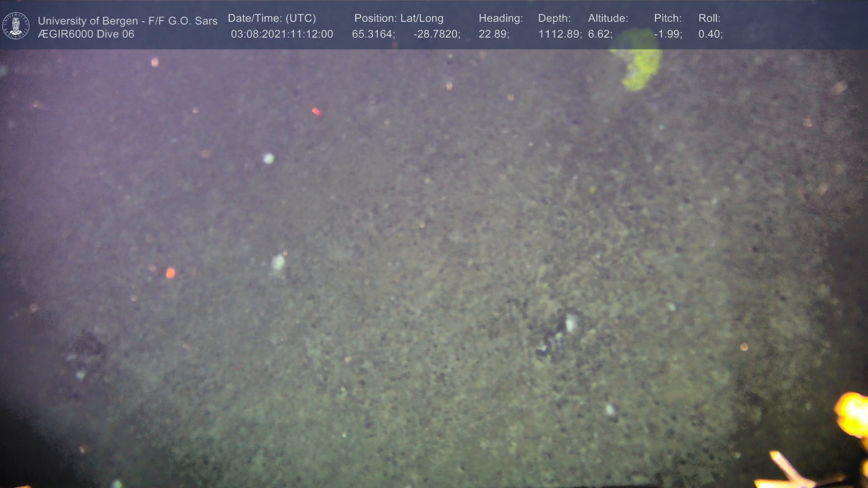Click the University of Bergen vessel title
868x488 pixels.
click(x=127, y=21)
